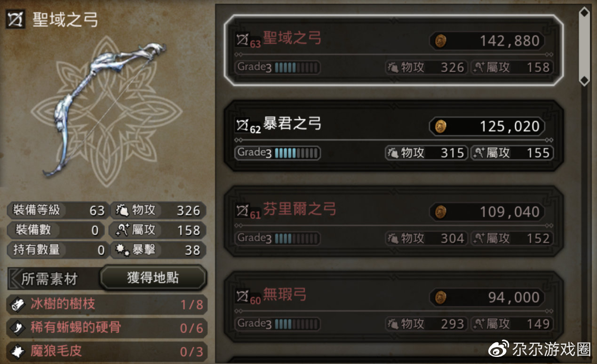The width and height of the screenshot is (597, 364).
Task: Click the 所需素材 tab header
Action: (49, 279)
